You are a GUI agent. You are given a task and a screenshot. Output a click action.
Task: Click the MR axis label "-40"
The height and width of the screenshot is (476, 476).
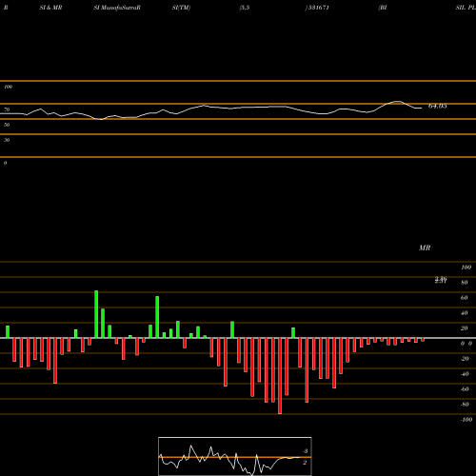465,374
